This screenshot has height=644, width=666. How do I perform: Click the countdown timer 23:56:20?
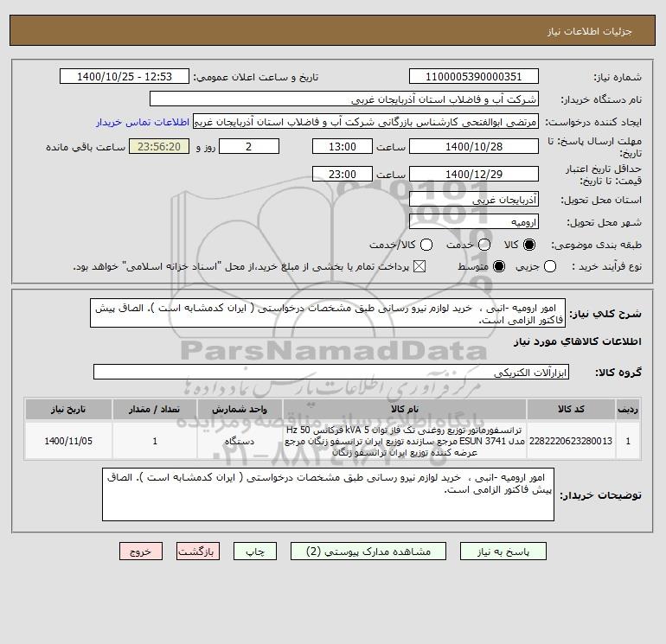point(159,146)
